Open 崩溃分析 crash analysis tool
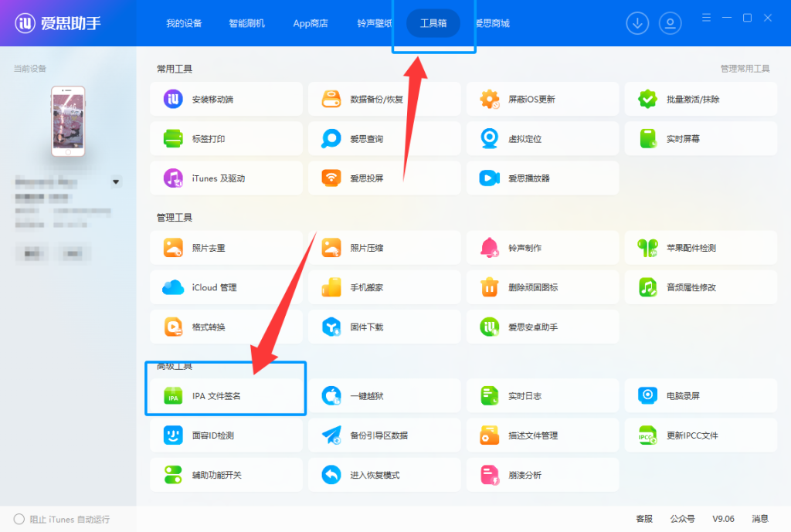 click(542, 475)
